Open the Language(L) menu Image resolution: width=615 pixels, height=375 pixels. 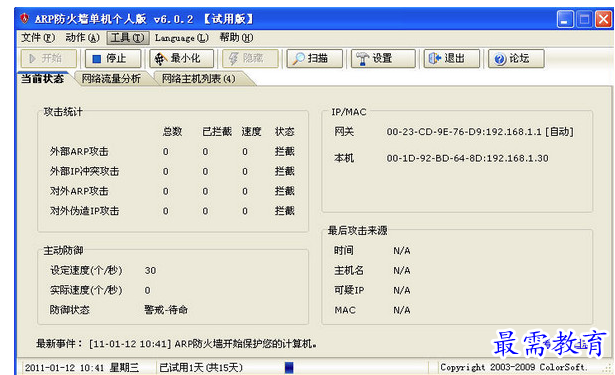point(181,38)
